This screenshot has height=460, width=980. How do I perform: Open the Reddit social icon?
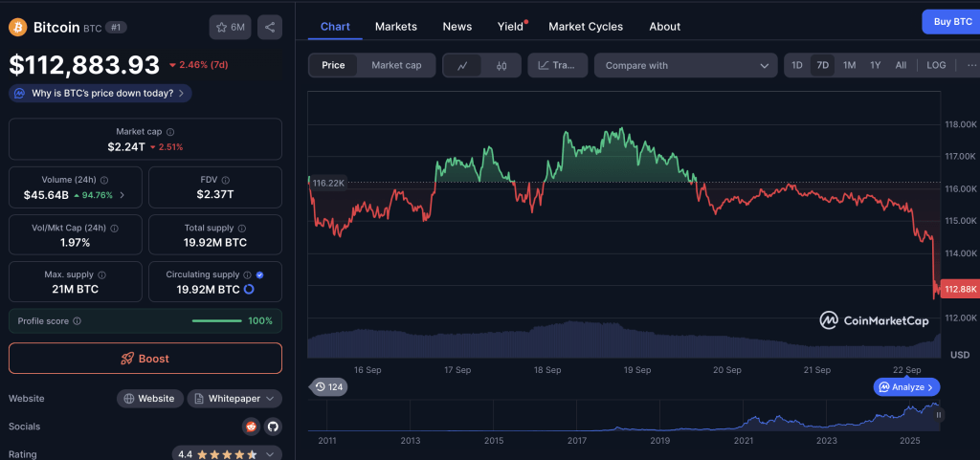[x=251, y=427]
